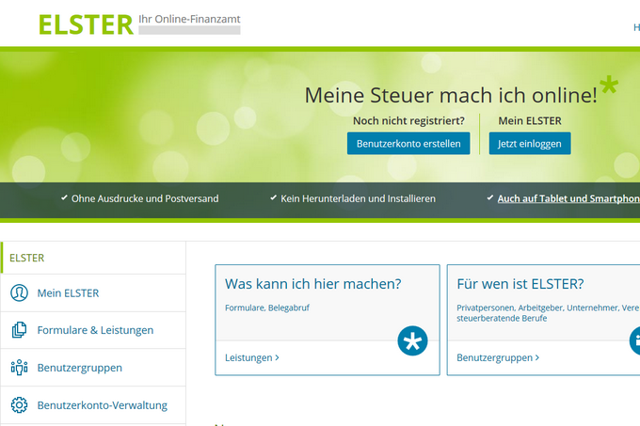Click the Ihr Online-Finanzamt tagline
640x426 pixels.
189,19
